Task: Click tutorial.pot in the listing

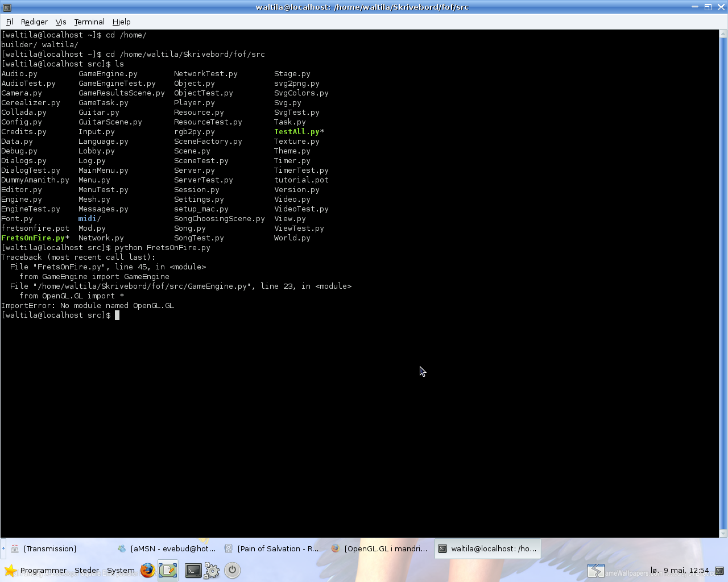Action: [301, 180]
